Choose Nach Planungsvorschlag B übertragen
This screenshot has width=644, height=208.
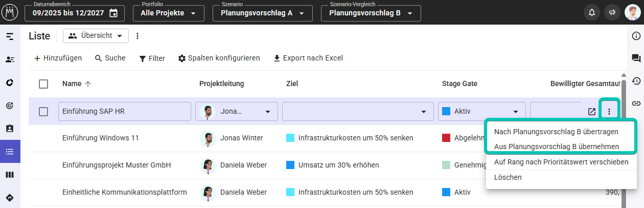pos(556,132)
